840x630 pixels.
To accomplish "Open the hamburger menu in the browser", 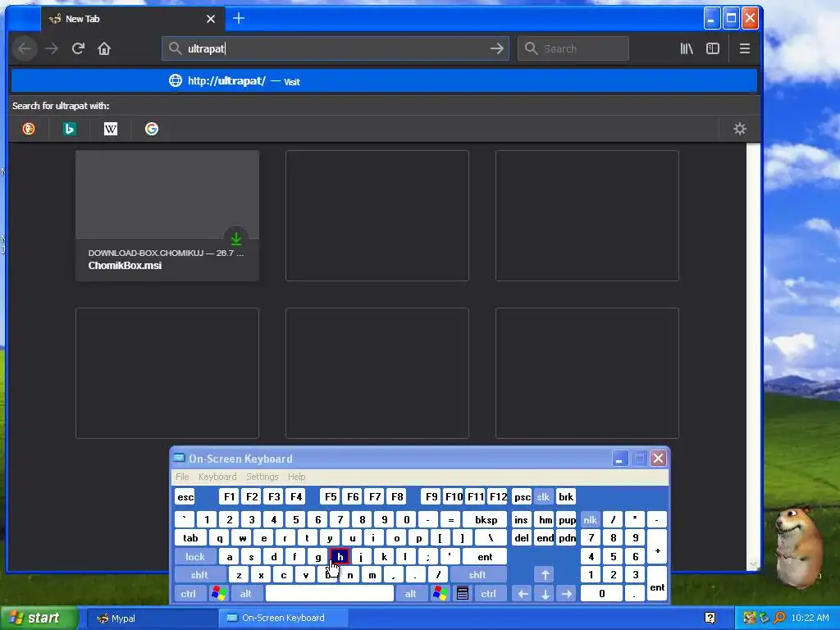I will tap(744, 48).
